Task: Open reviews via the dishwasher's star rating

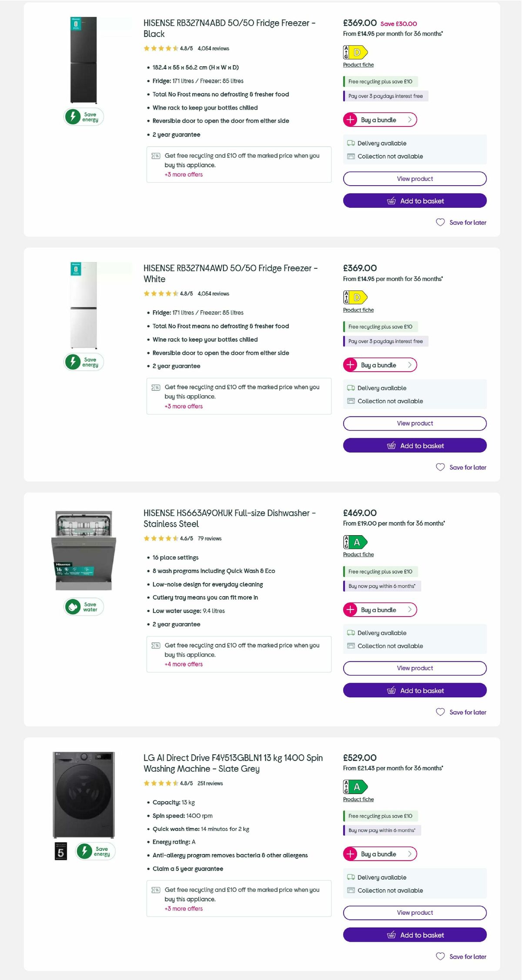Action: (x=160, y=538)
